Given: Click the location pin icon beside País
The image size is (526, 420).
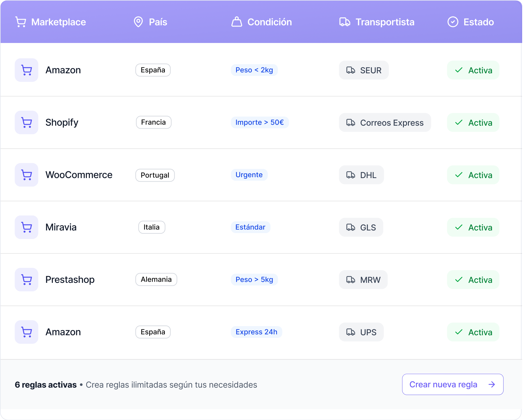Looking at the screenshot, I should coord(138,22).
